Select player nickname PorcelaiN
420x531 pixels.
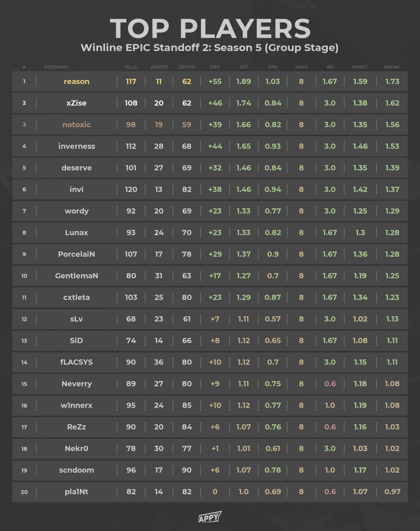[76, 254]
